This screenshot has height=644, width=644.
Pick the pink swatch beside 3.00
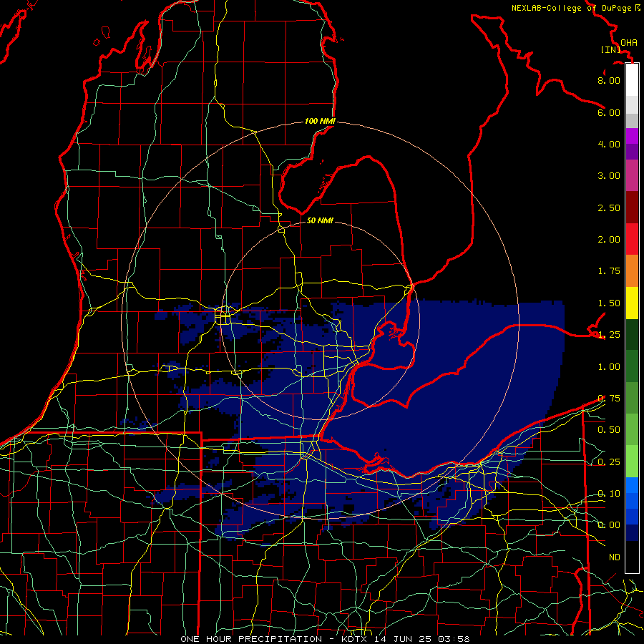pyautogui.click(x=632, y=175)
